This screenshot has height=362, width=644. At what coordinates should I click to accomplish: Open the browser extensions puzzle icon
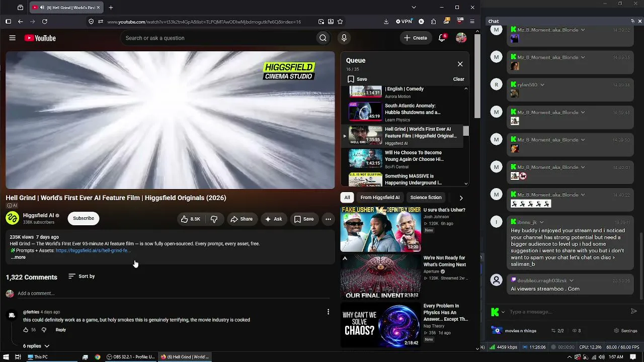point(433,22)
